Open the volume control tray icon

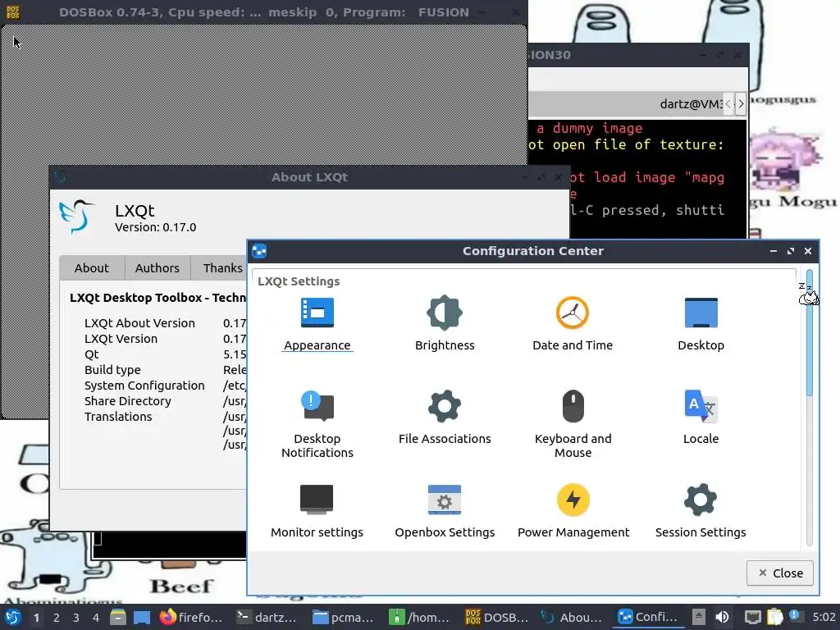[722, 617]
